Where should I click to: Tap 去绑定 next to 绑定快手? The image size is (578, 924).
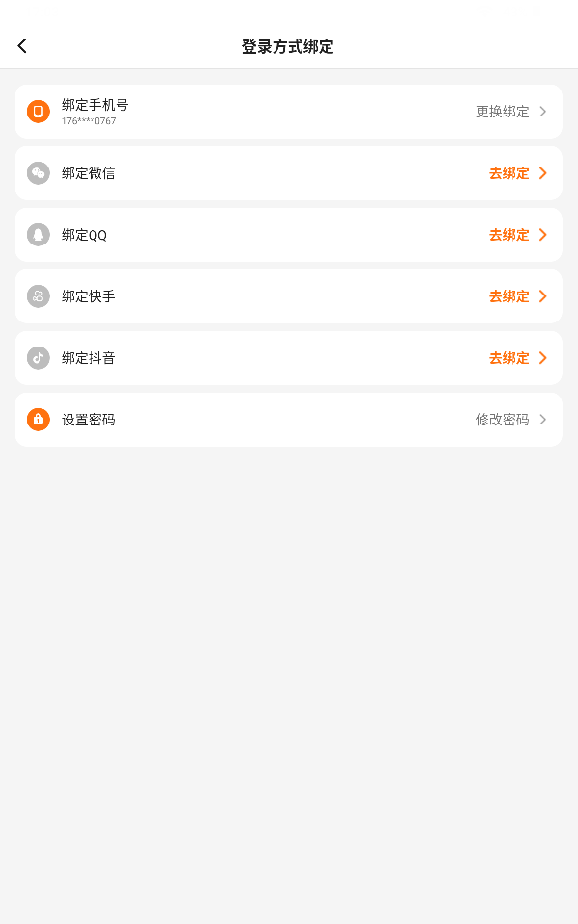point(510,296)
